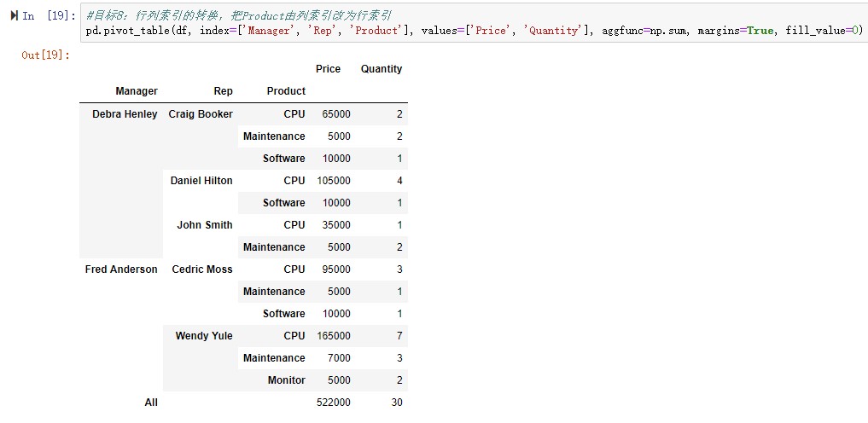
Task: Click the Price column header
Action: point(329,69)
